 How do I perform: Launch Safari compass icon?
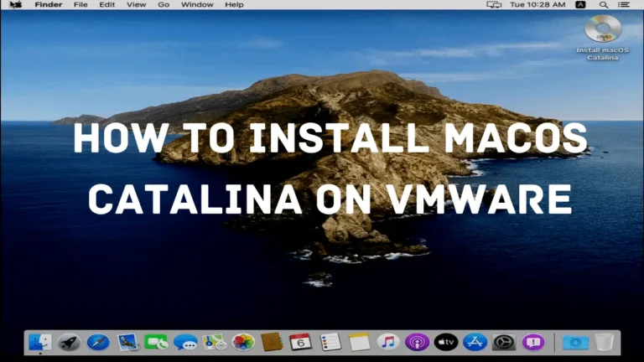(98, 342)
